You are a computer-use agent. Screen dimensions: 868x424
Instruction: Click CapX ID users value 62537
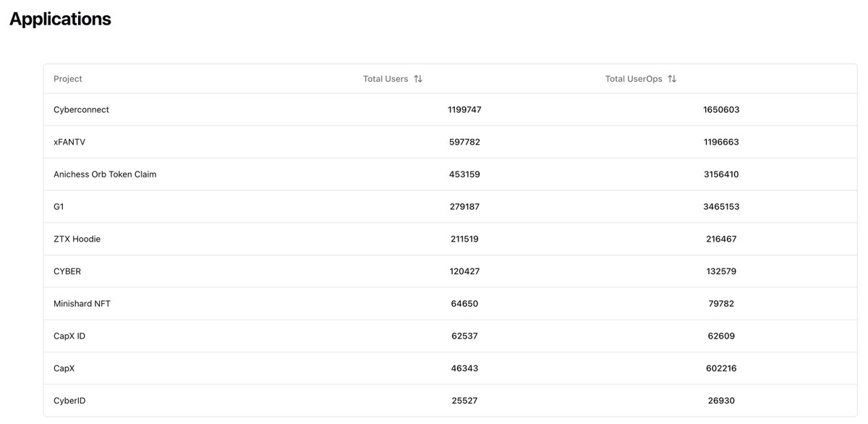464,336
